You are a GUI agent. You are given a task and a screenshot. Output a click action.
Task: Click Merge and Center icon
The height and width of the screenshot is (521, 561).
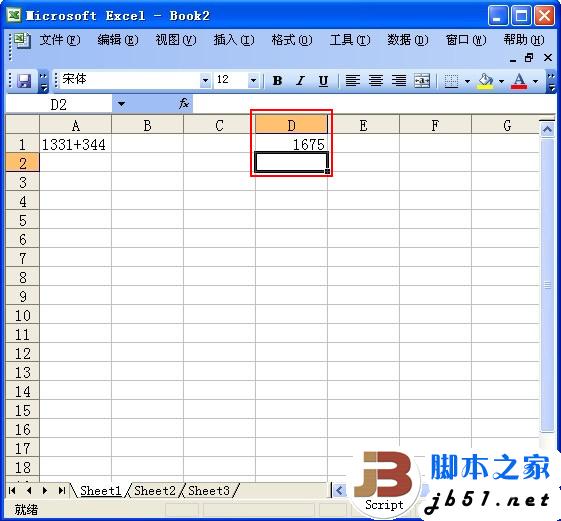click(x=422, y=81)
